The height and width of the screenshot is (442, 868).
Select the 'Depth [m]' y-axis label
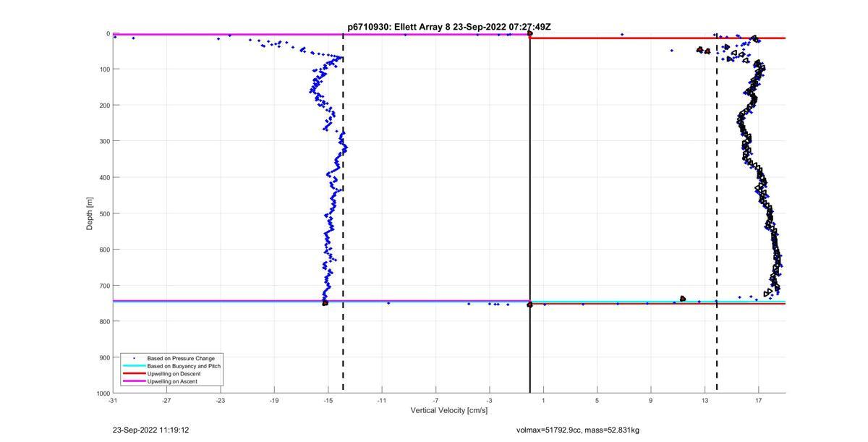(90, 213)
